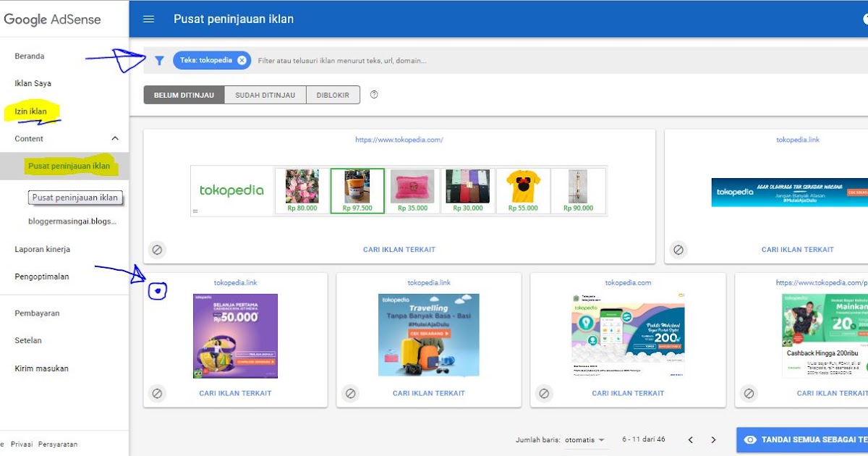Collapse the Content section in sidebar
This screenshot has width=868, height=456.
tap(114, 138)
